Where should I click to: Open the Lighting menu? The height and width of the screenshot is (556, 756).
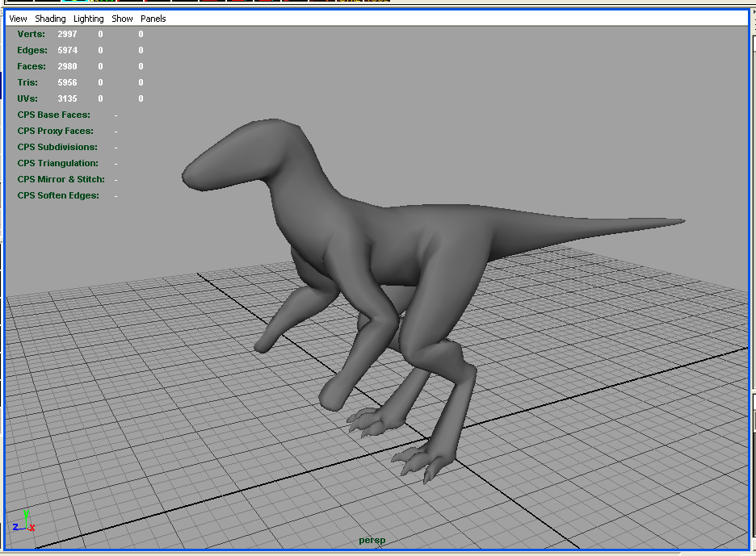pyautogui.click(x=88, y=19)
